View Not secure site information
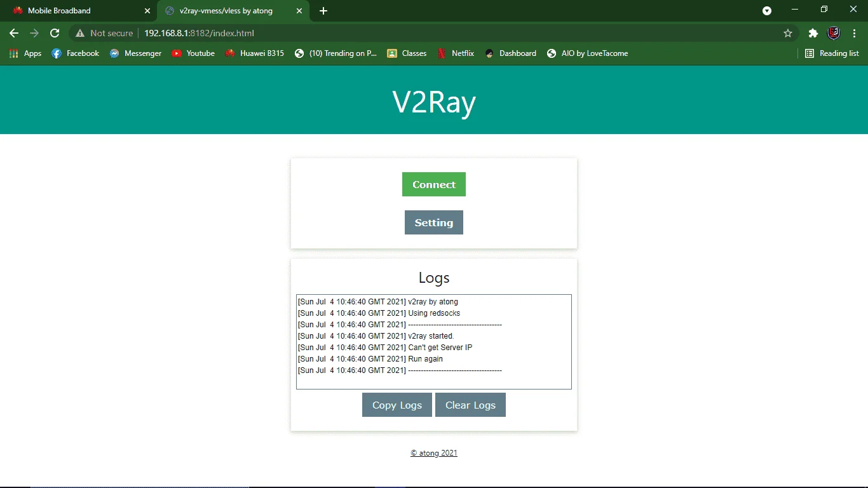This screenshot has width=868, height=488. click(x=104, y=33)
